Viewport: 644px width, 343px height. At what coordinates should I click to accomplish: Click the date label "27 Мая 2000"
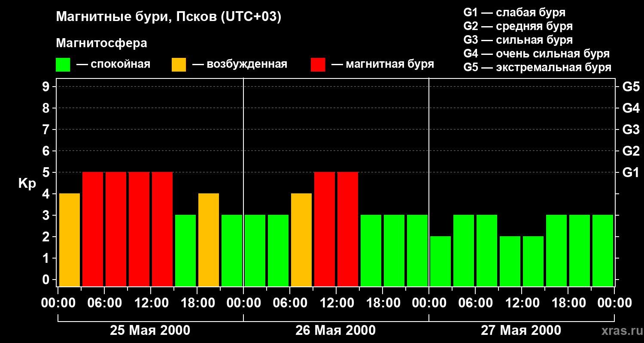pyautogui.click(x=521, y=330)
